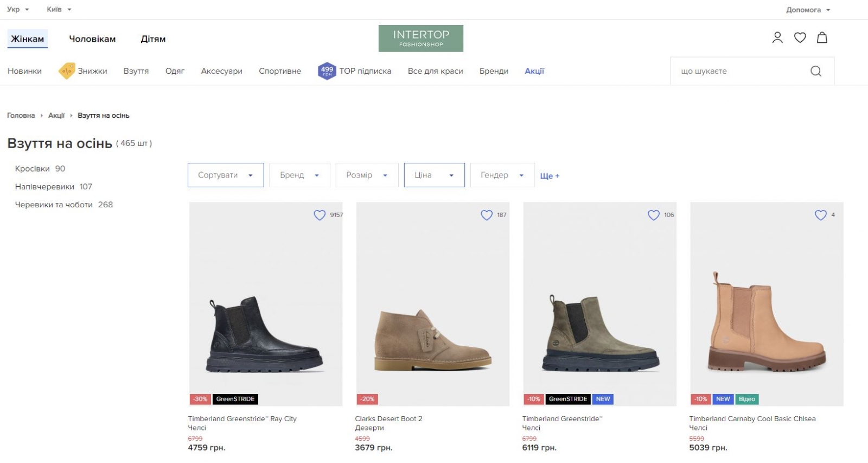Favorite the Timberland Carnaby Cool boot
This screenshot has width=868, height=463.
820,215
